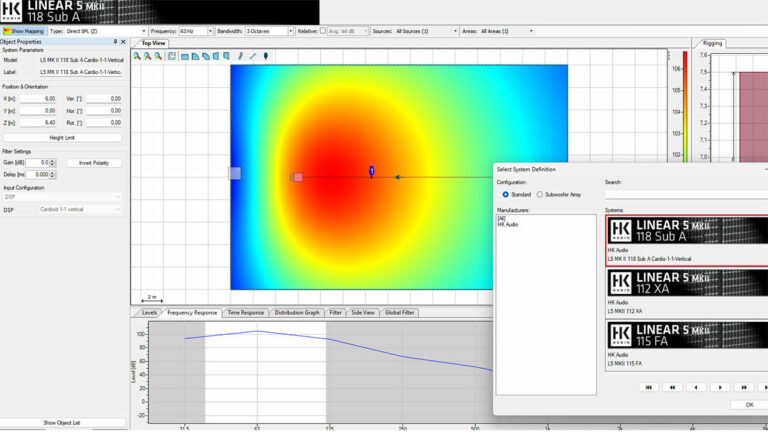Enable the Relative checkbox
Viewport: 768px width, 432px height.
point(322,30)
